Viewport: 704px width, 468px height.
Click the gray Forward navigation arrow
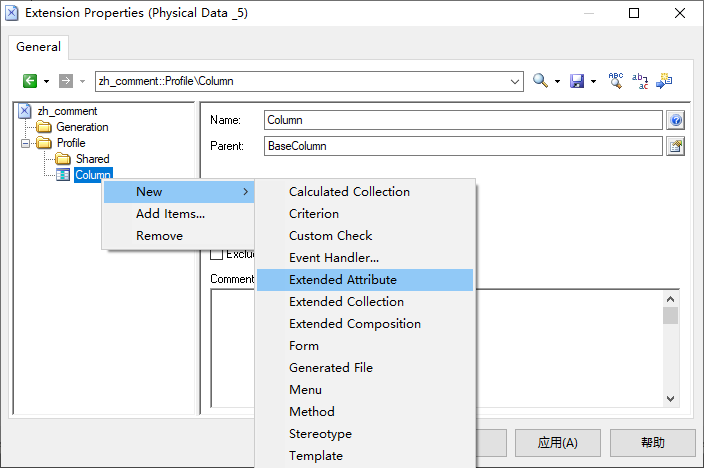coord(66,81)
